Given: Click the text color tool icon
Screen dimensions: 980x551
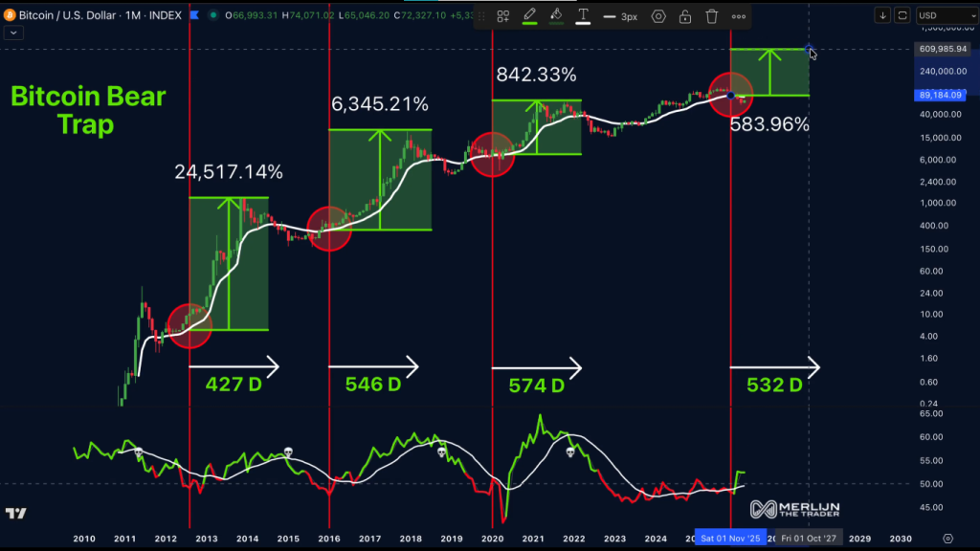Looking at the screenshot, I should (x=584, y=15).
